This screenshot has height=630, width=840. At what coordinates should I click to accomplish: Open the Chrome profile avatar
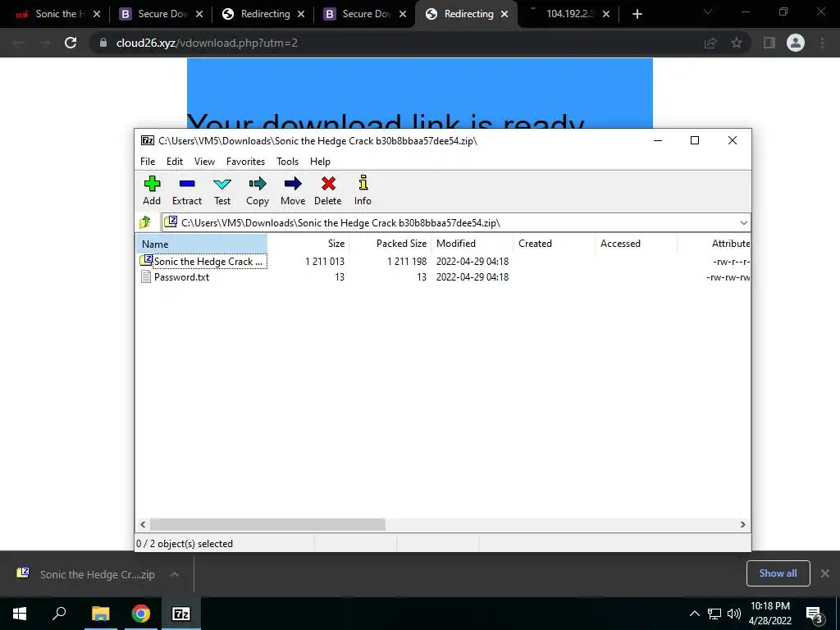(796, 43)
